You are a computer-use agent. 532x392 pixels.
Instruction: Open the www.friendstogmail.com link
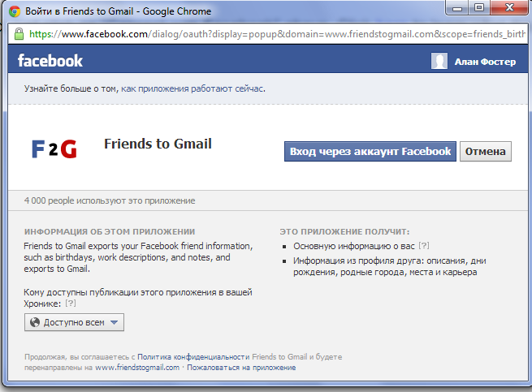(137, 367)
